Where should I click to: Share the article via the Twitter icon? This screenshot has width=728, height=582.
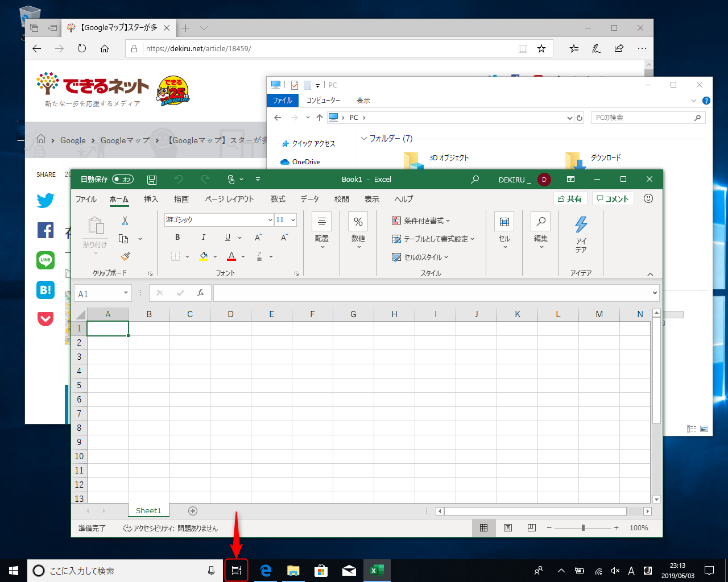[x=45, y=200]
